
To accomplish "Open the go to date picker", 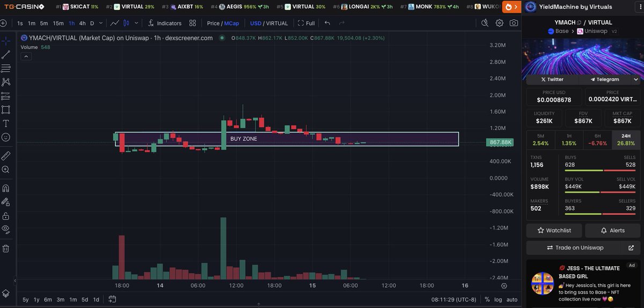I will 112,299.
